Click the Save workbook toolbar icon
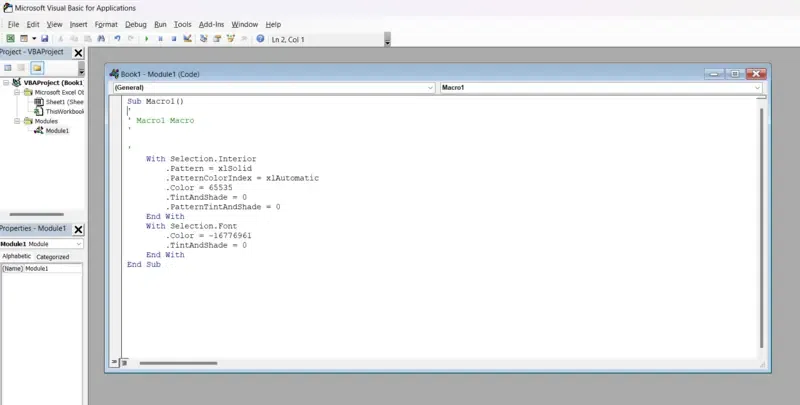 click(x=44, y=39)
